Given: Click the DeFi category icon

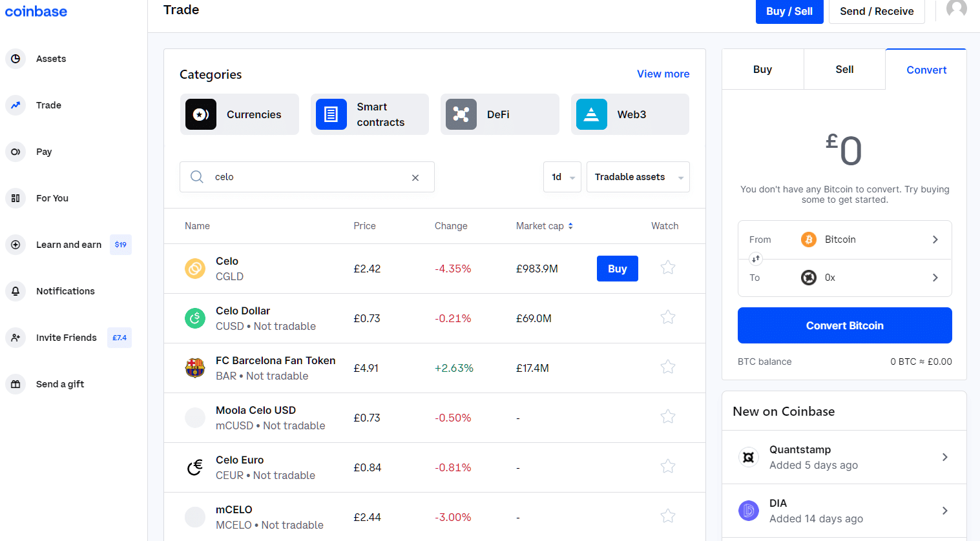Looking at the screenshot, I should click(461, 114).
